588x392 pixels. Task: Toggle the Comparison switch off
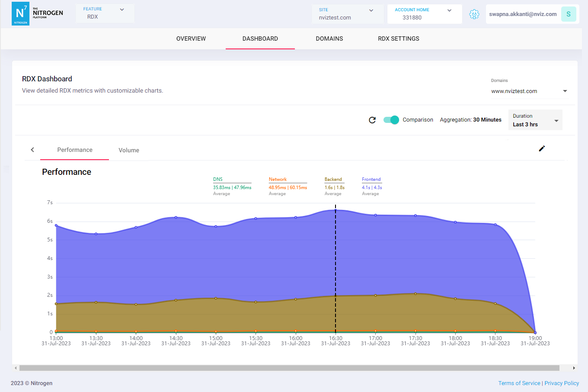[x=391, y=120]
